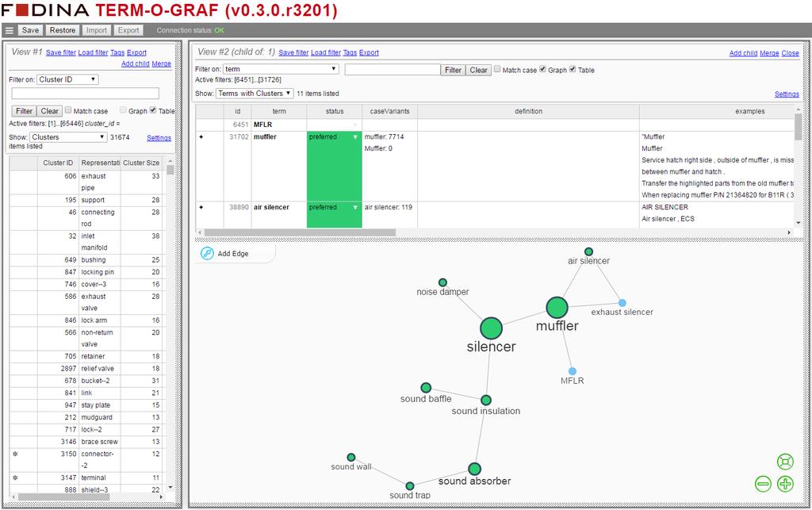This screenshot has height=510, width=812.
Task: Open Filter on term dropdown
Action: (282, 69)
